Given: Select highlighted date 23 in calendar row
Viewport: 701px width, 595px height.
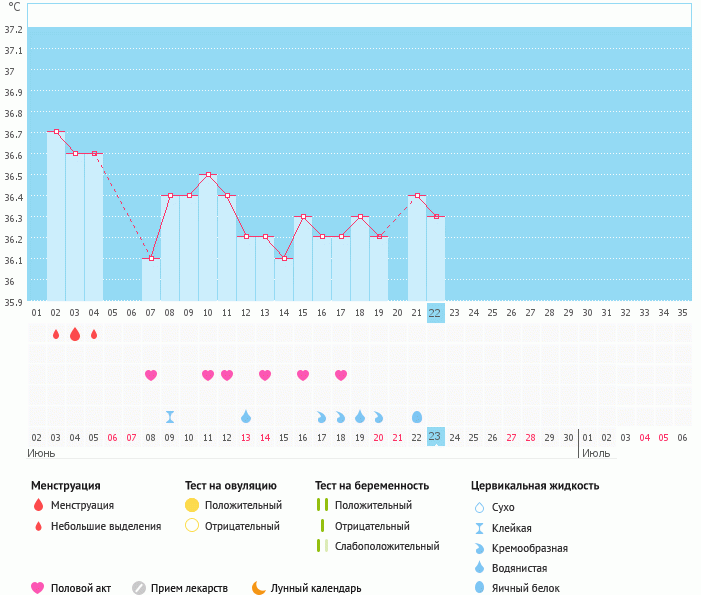Looking at the screenshot, I should tap(435, 437).
